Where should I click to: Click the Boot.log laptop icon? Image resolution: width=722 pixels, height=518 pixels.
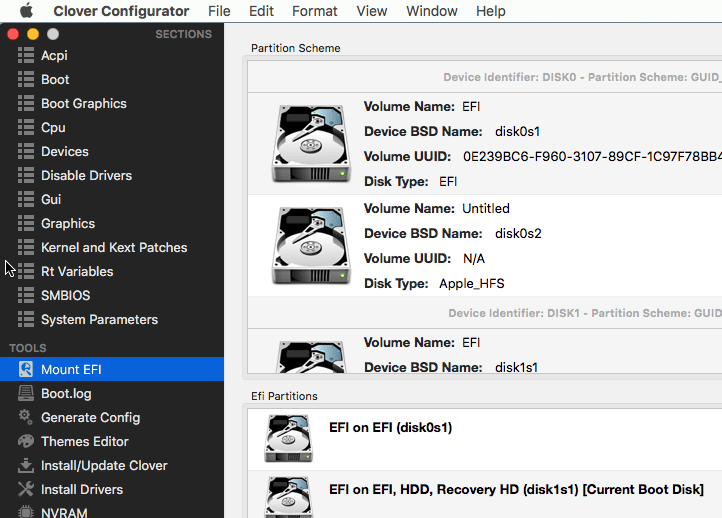click(26, 393)
